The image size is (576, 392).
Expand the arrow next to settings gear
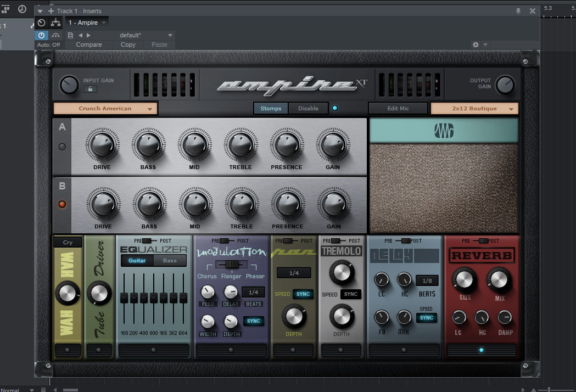(485, 44)
